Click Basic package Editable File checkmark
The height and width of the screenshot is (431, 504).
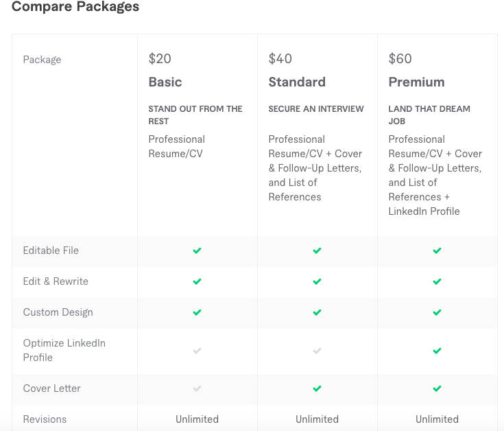(197, 251)
